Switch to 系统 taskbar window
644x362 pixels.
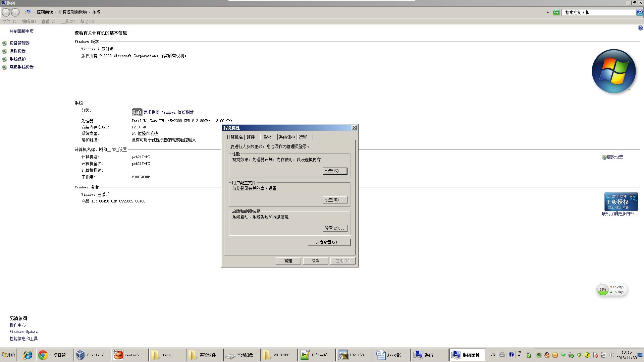[430, 355]
